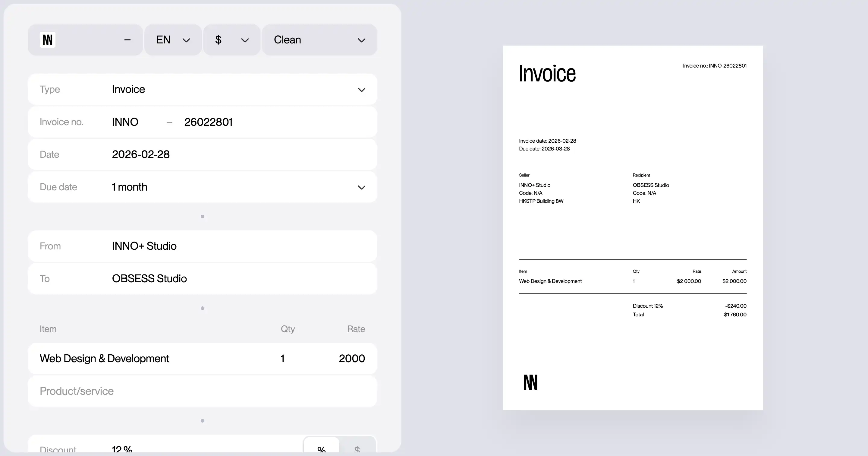Click 'Invoice no.: INNO-26022801' in preview
The image size is (868, 456).
tap(715, 66)
